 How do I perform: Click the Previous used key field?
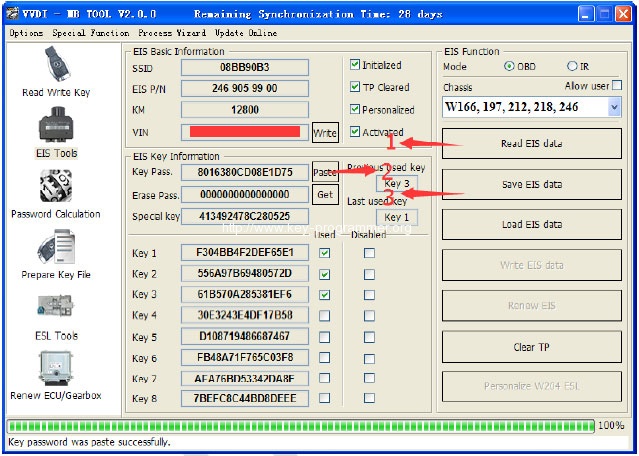pos(397,183)
